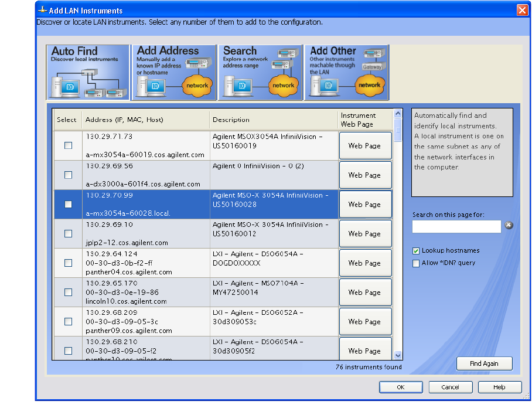
Task: Click description ending 30d30905f2
Action: pyautogui.click(x=258, y=346)
